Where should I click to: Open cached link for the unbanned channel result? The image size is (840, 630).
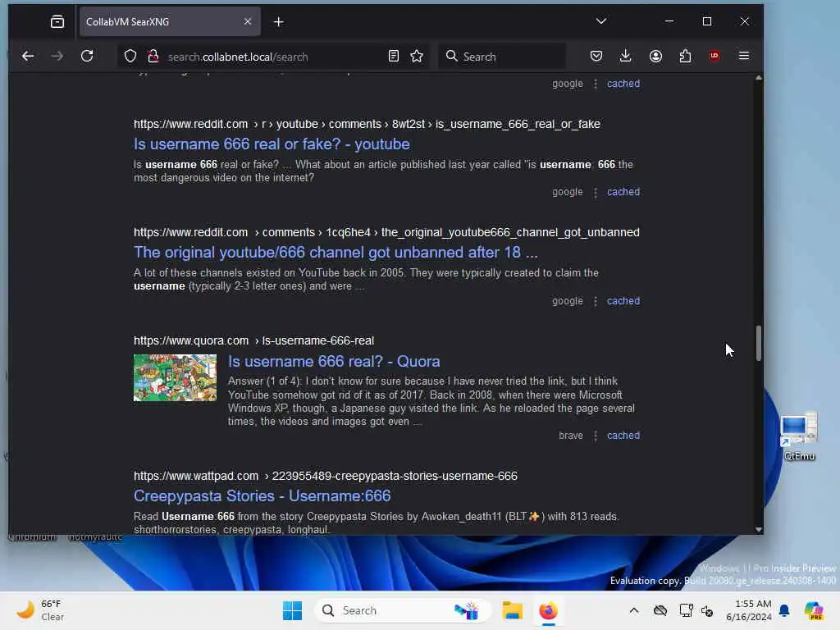623,301
